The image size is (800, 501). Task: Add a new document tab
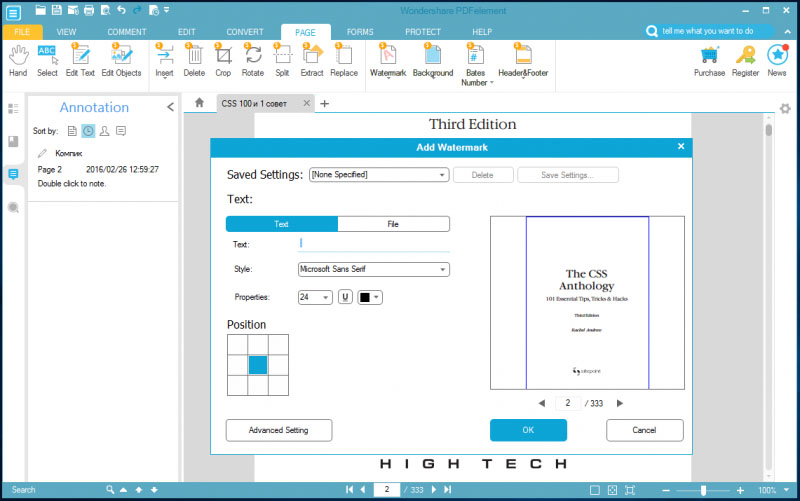coord(324,104)
